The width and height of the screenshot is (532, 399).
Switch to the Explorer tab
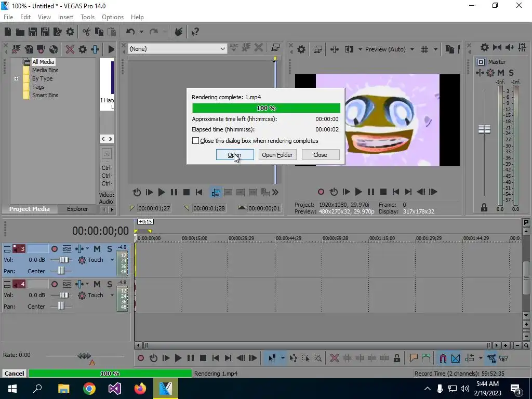pyautogui.click(x=77, y=209)
